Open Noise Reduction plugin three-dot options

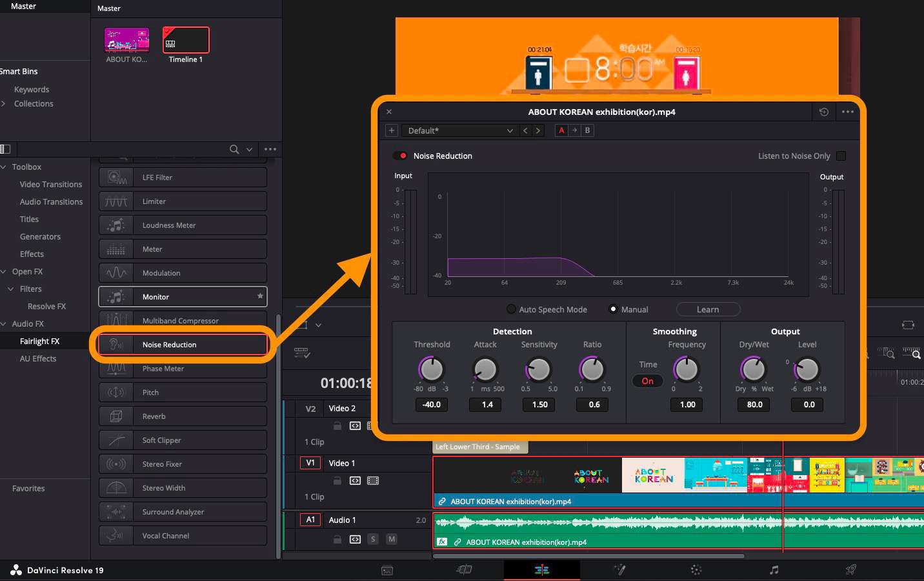click(x=848, y=112)
